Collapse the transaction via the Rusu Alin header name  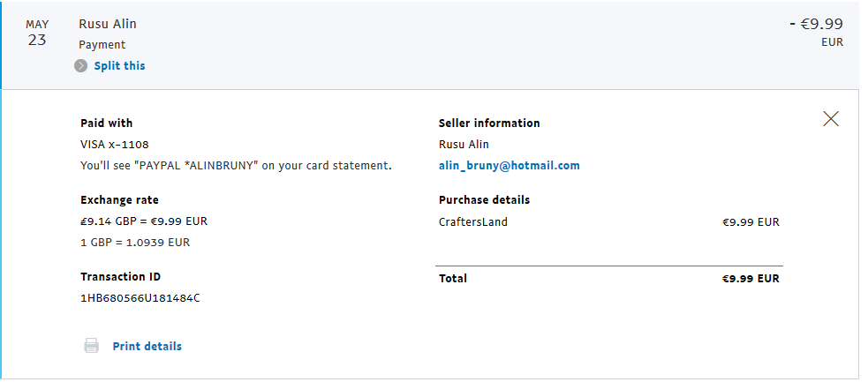click(108, 24)
